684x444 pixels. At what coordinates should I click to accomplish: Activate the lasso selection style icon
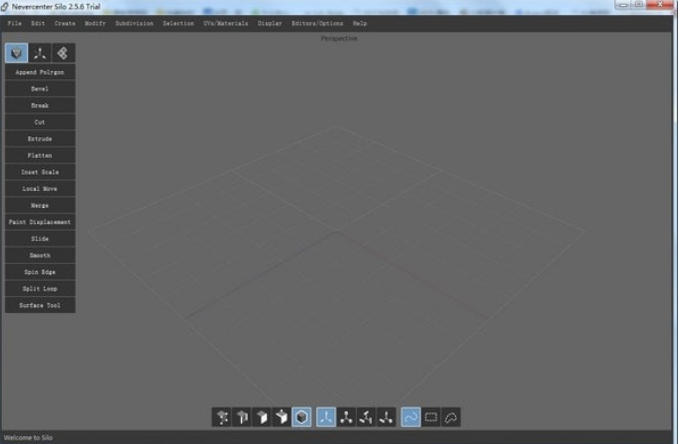tap(451, 417)
